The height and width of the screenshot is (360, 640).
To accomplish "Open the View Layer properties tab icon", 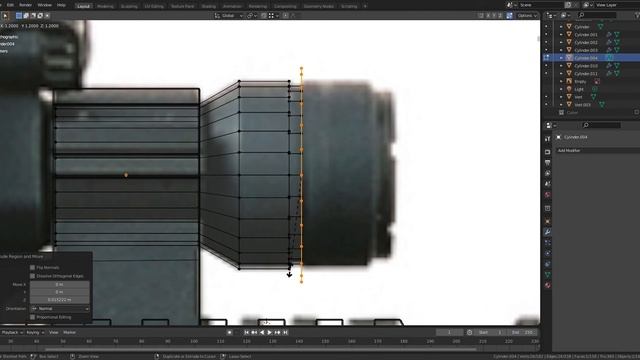I will (548, 173).
